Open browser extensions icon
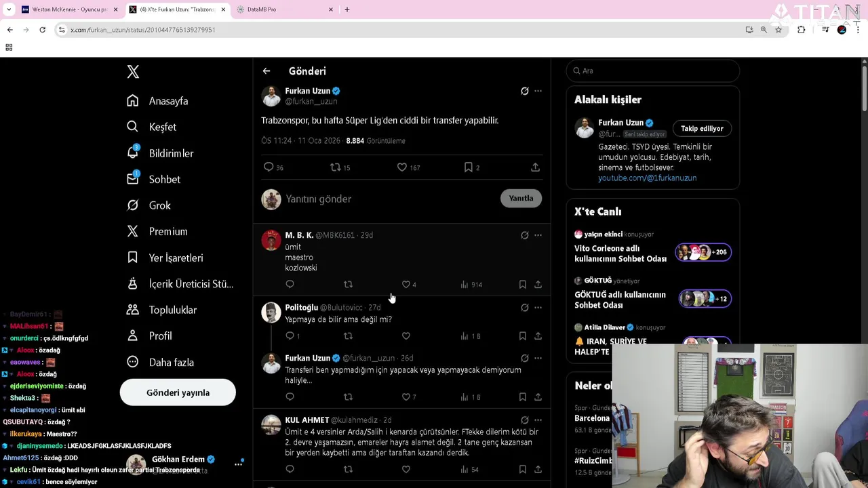Viewport: 868px width, 488px height. (802, 30)
